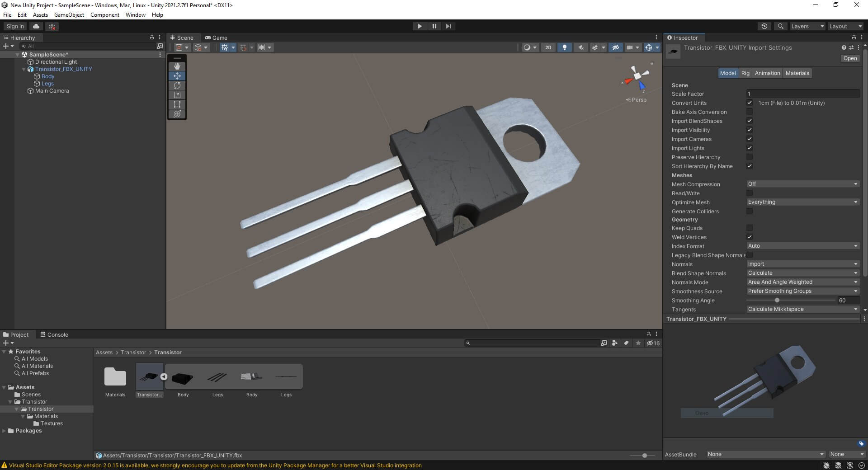This screenshot has width=868, height=470.
Task: Enable Bake Axis Conversion checkbox
Action: pos(749,112)
